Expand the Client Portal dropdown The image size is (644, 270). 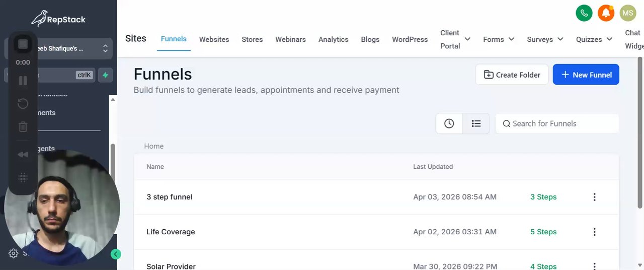click(x=467, y=39)
